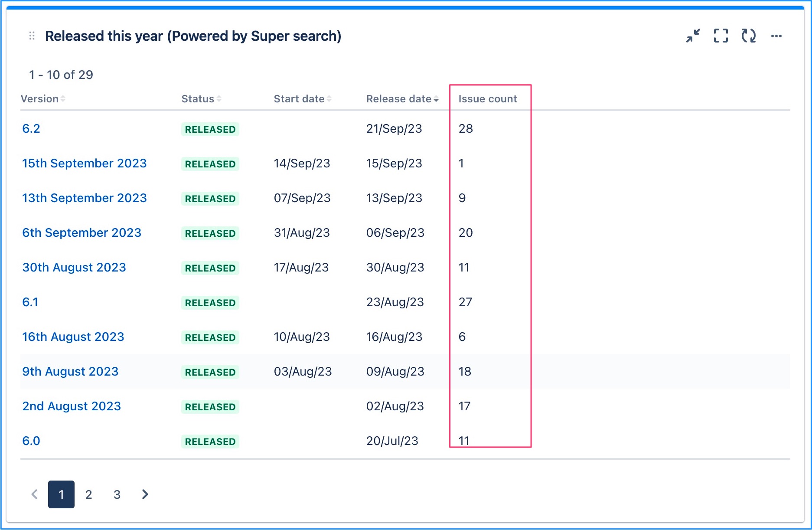
Task: Sort by Release date column
Action: [402, 99]
